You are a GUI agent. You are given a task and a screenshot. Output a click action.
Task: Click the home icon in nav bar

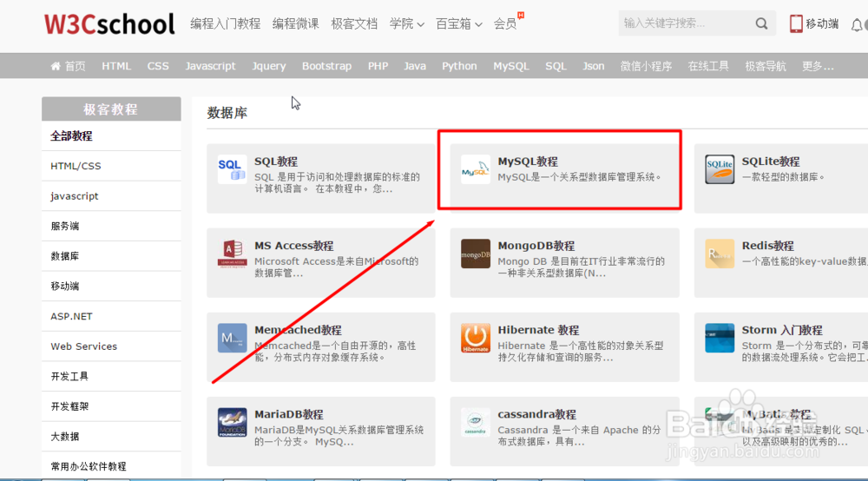[x=56, y=66]
